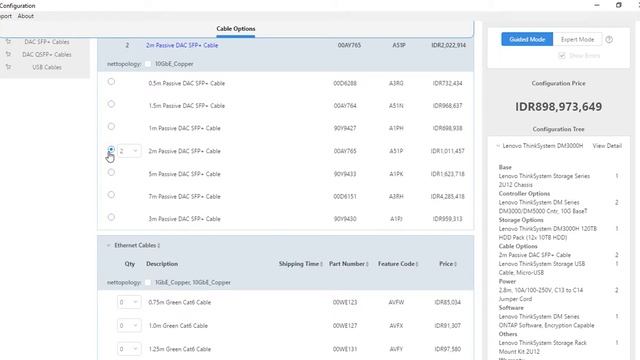Open quantity dropdown for 1.25m Green Cat6 Cable
640x360 pixels.
129,349
